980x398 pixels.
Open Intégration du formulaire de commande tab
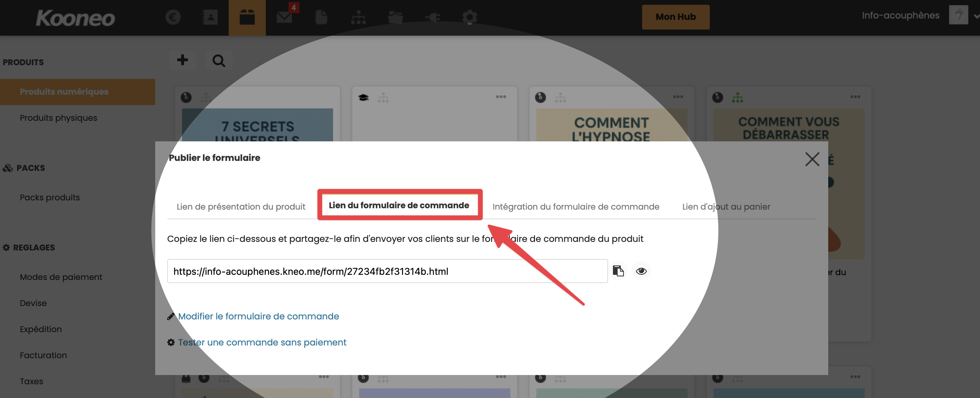pyautogui.click(x=576, y=207)
